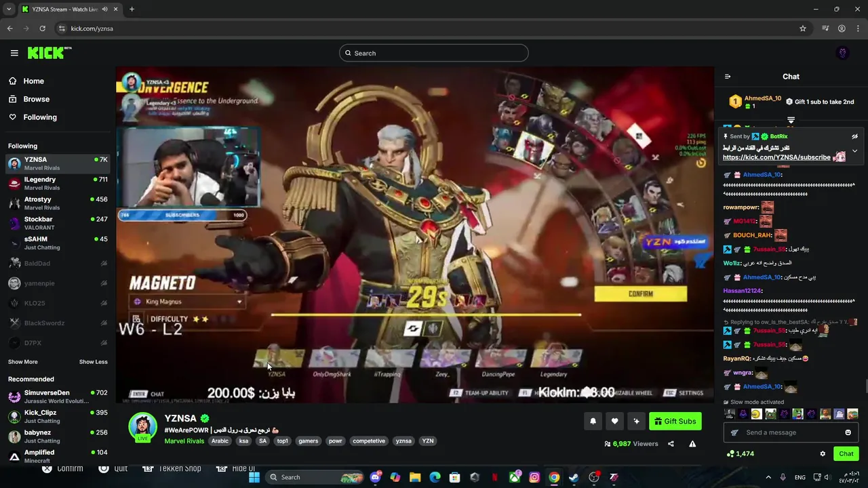Click the green Chat send button

[x=846, y=453]
